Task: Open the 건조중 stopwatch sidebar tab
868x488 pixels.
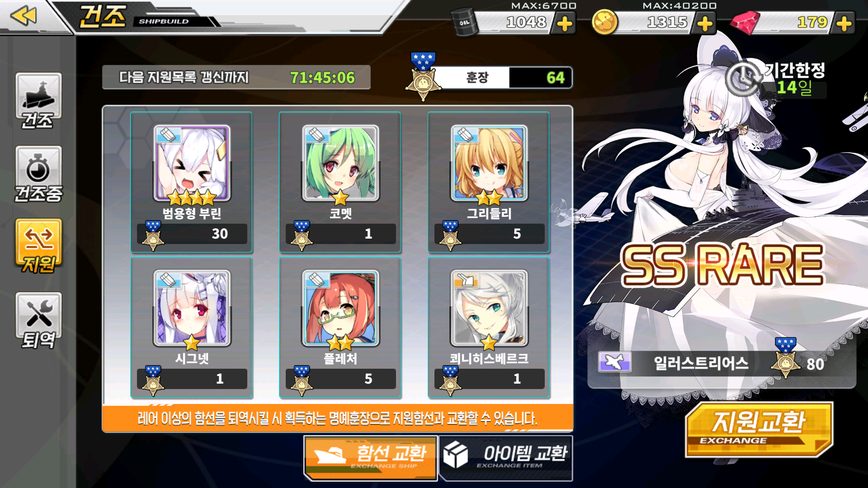Action: [x=38, y=174]
